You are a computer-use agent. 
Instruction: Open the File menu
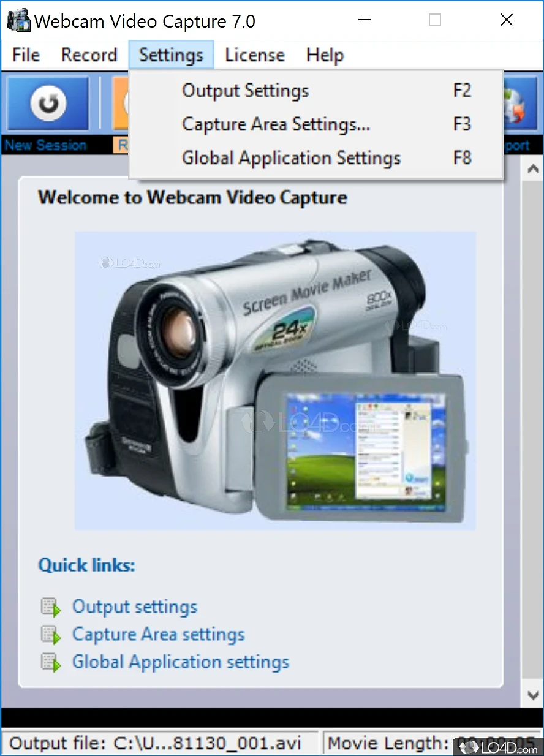tap(25, 55)
